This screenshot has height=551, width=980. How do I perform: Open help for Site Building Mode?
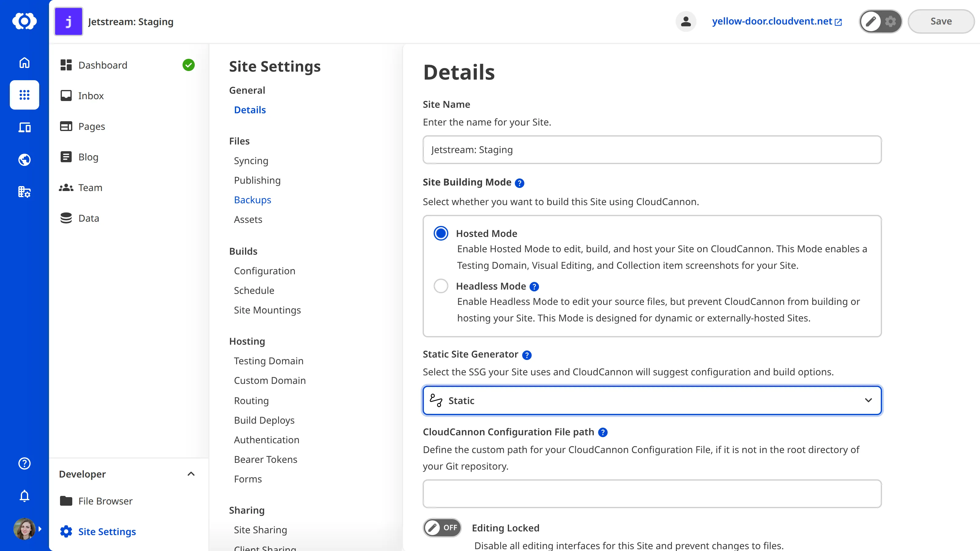click(x=519, y=183)
